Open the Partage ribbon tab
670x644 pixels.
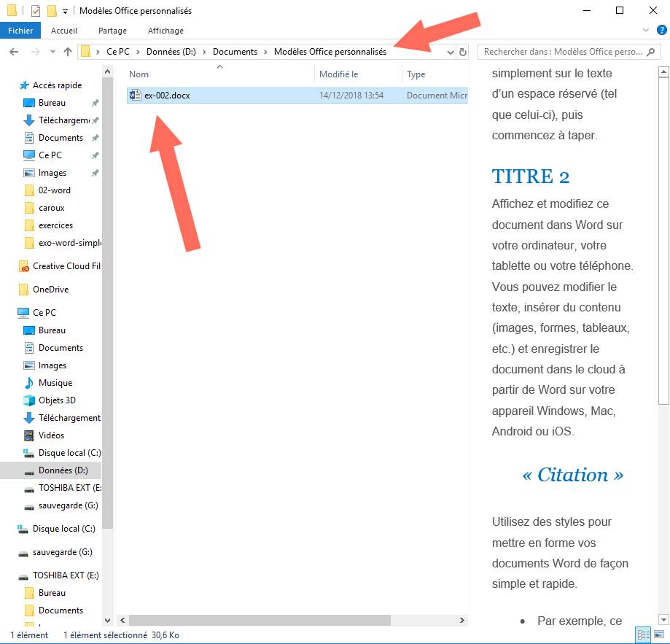(112, 31)
